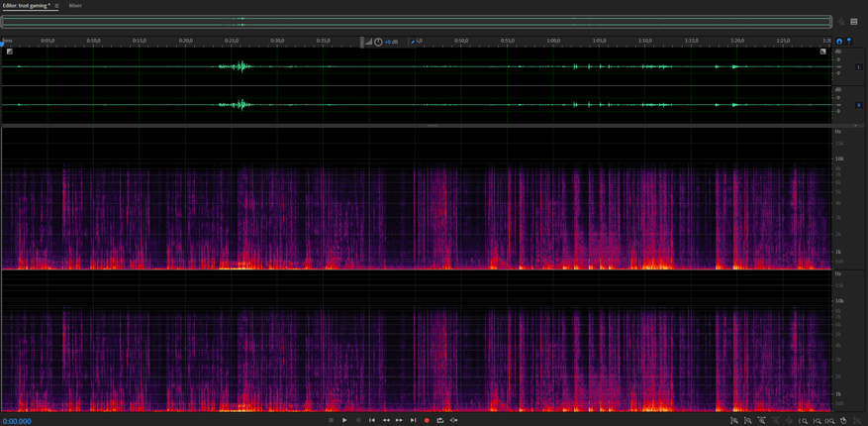Click the Stop transport button
Viewport: 868px width, 426px height.
point(332,420)
